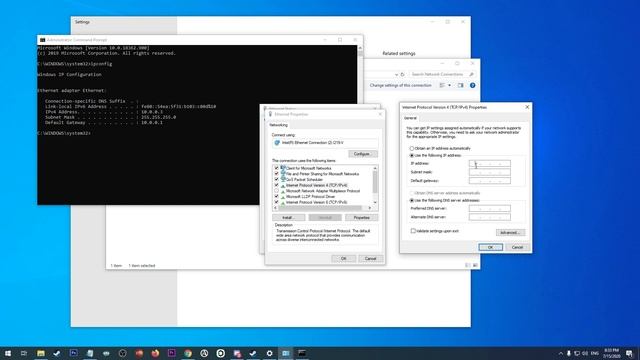Click the Command Prompt scrollbar up arrow

pyautogui.click(x=360, y=48)
